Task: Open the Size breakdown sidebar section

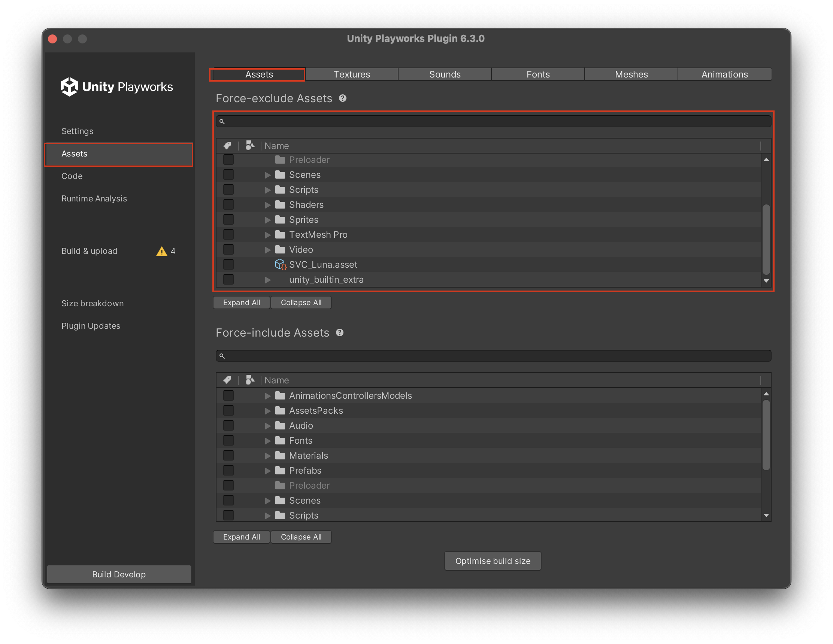Action: tap(119, 304)
